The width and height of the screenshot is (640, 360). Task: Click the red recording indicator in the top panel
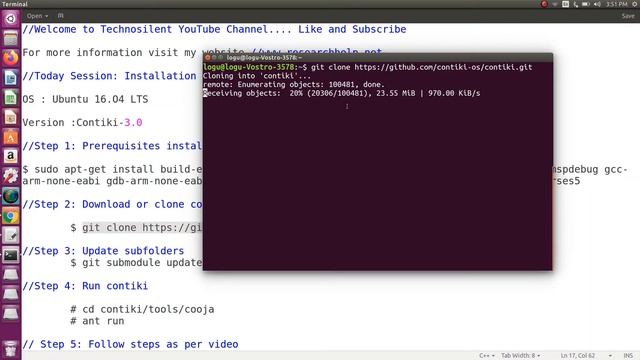pos(544,4)
